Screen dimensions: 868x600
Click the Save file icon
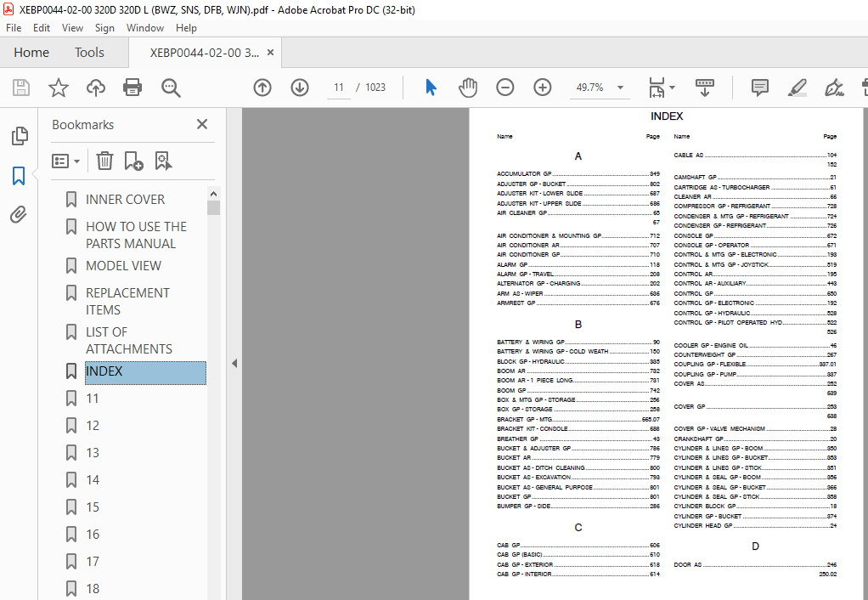click(x=21, y=88)
